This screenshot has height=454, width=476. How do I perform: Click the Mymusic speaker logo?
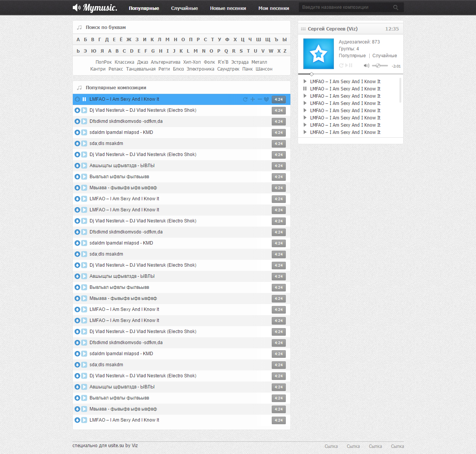tap(95, 8)
